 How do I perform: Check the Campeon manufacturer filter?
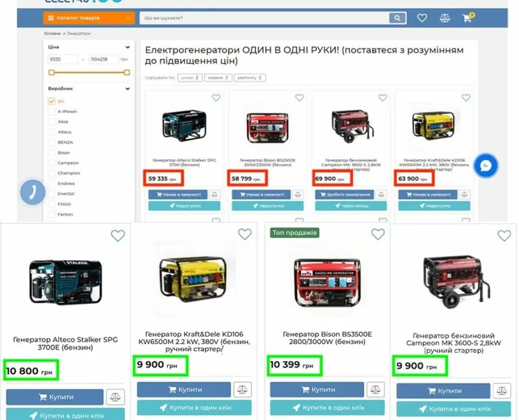click(x=51, y=163)
